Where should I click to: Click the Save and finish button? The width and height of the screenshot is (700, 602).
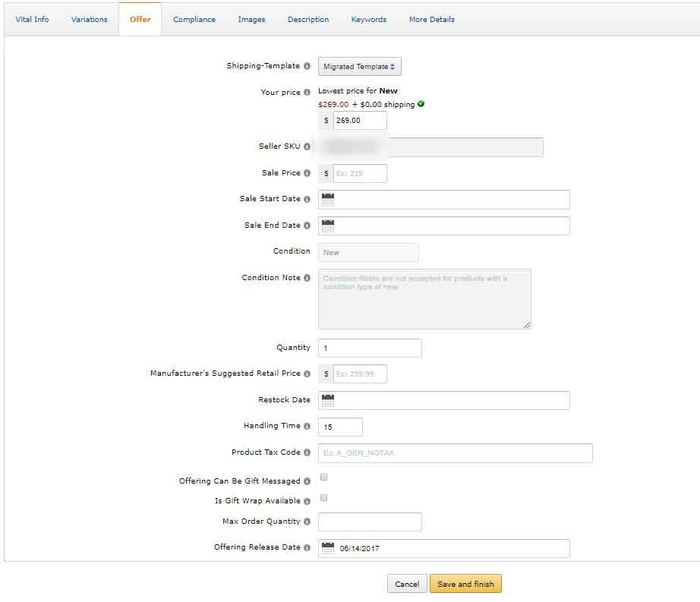click(x=465, y=584)
